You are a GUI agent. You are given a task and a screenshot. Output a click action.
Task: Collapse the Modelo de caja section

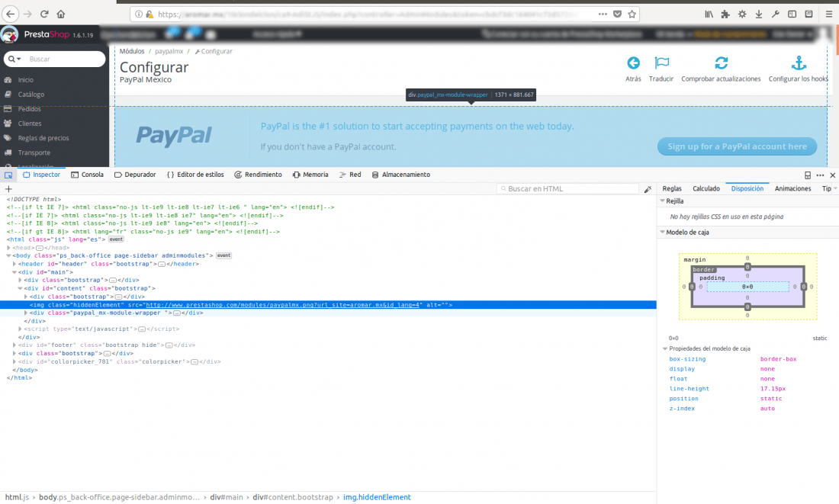[663, 233]
